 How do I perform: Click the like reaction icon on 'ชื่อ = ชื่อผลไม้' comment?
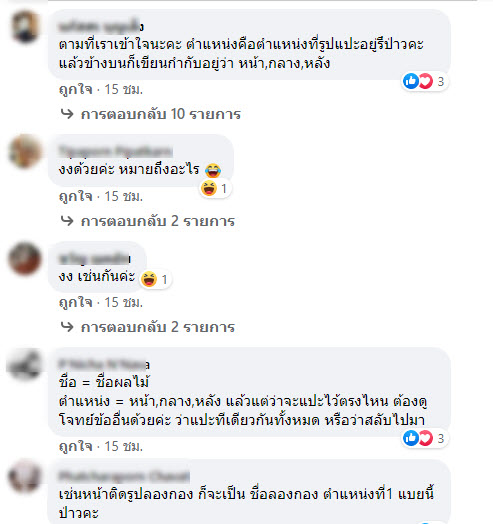[x=411, y=438]
